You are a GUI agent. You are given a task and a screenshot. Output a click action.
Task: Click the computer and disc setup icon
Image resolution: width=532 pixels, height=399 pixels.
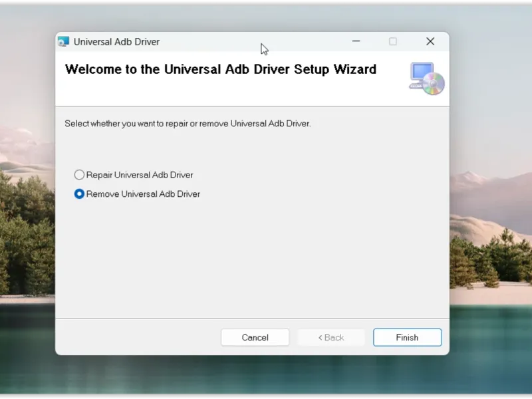tap(427, 78)
